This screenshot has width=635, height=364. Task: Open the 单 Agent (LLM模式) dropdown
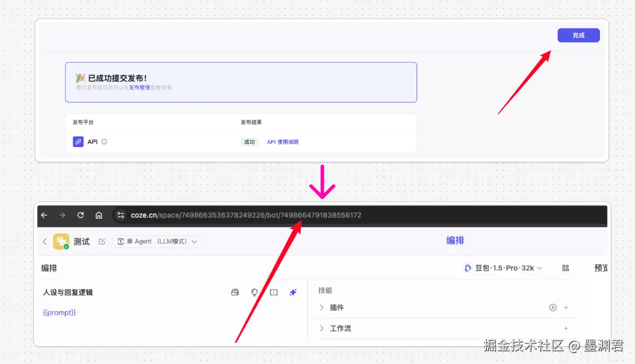tap(157, 241)
